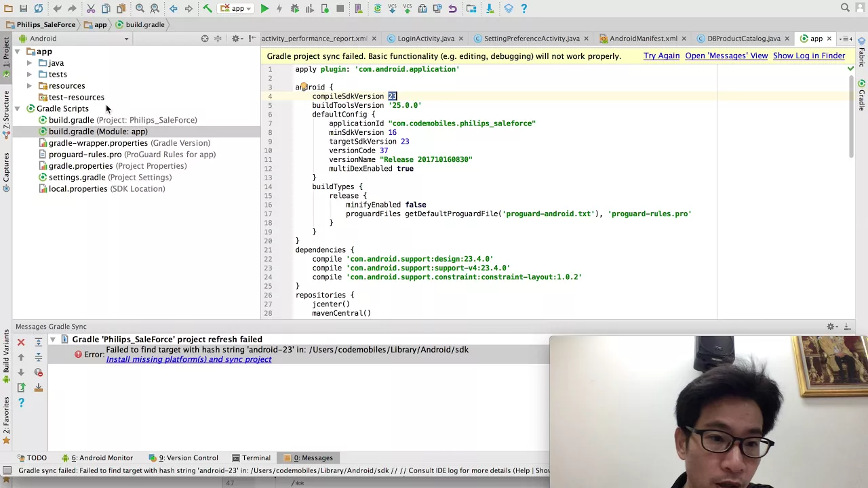Screen dimensions: 868x488
Task: Click Install missing platform(s) and sync project
Action: pyautogui.click(x=189, y=360)
